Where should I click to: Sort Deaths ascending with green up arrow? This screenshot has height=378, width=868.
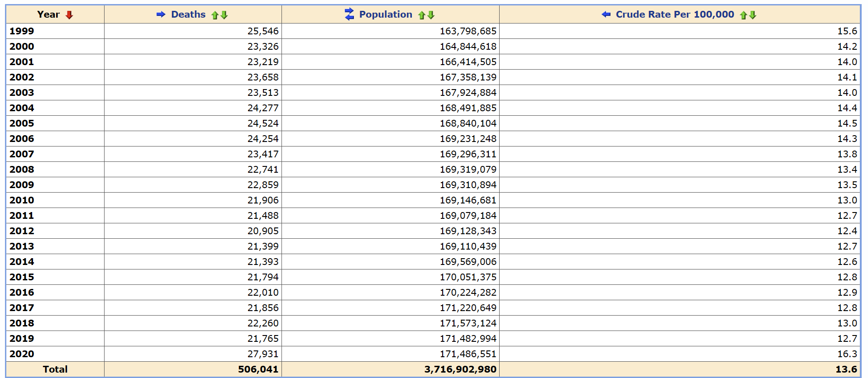point(215,15)
